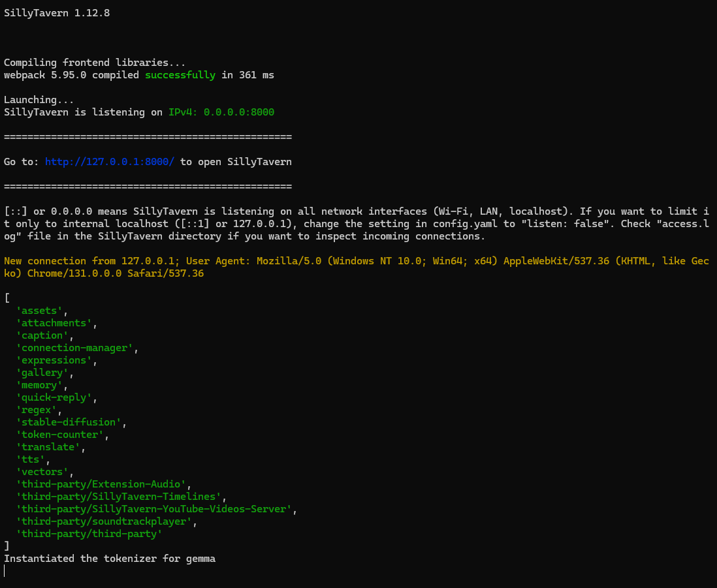Click 'if you want to inspect incoming connections' text
The height and width of the screenshot is (588, 717).
pos(356,236)
